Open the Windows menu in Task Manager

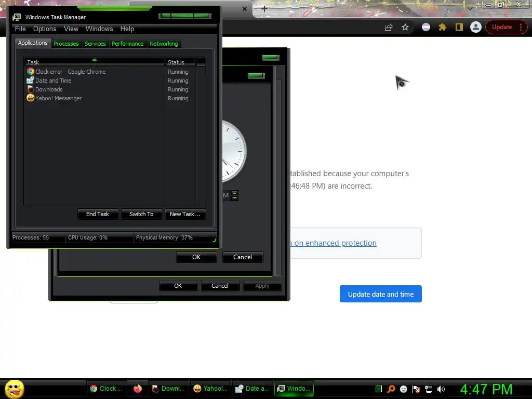tap(99, 29)
